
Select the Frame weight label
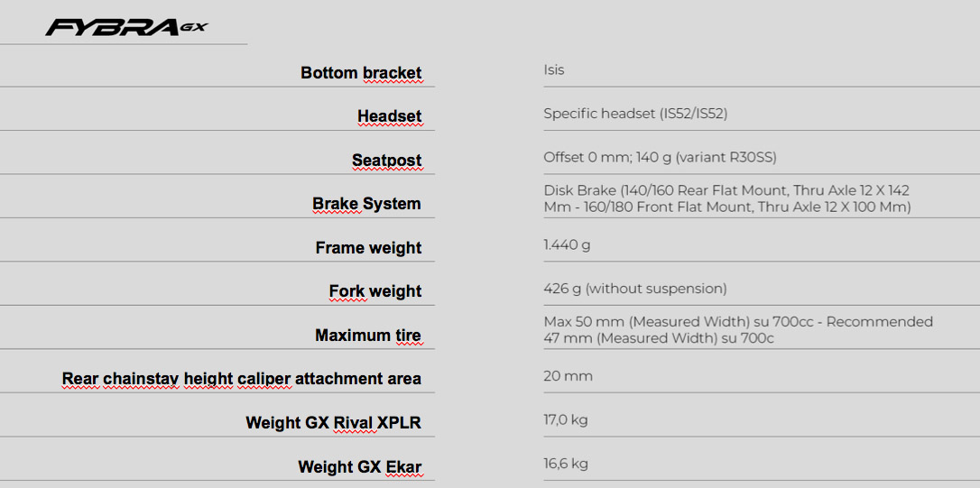point(368,247)
